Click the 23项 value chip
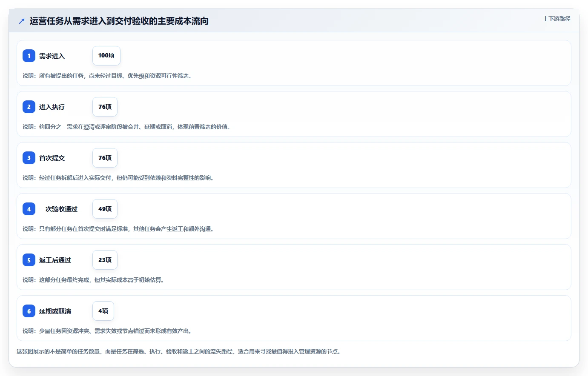The image size is (588, 376). (x=105, y=260)
